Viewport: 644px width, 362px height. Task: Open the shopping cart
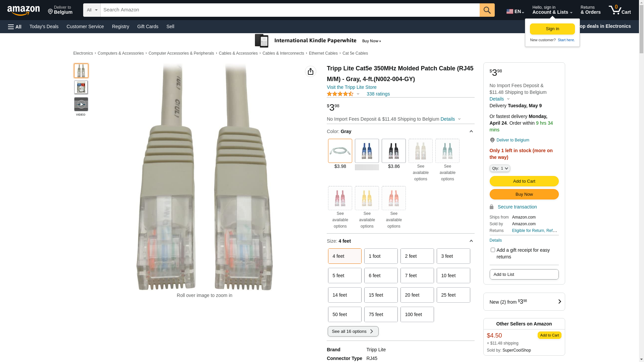pyautogui.click(x=620, y=10)
